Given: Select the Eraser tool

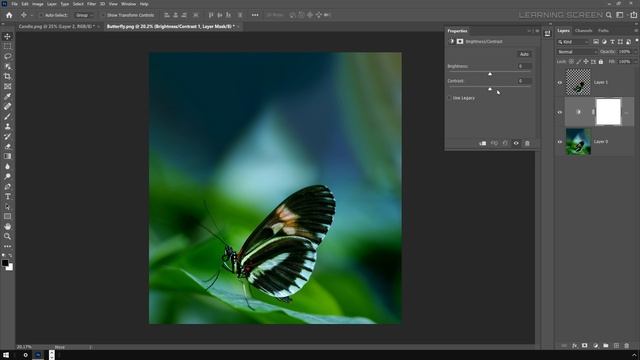Looking at the screenshot, I should (x=7, y=146).
